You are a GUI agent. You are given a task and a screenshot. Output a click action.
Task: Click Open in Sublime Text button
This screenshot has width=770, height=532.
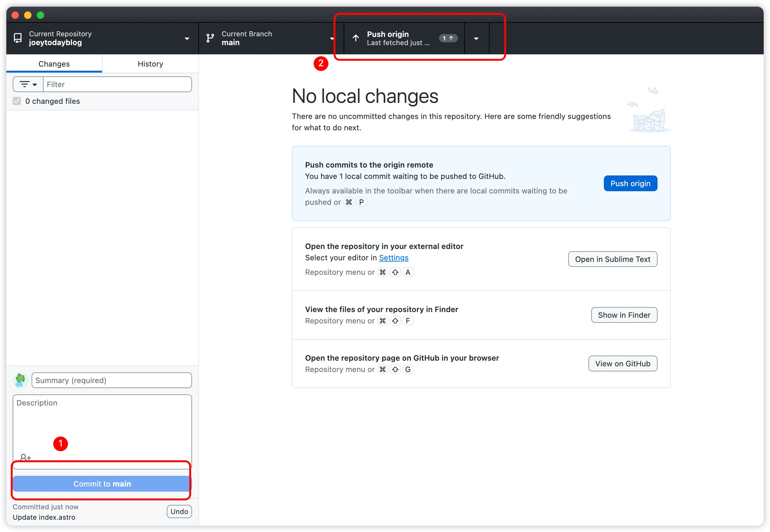[x=612, y=259]
